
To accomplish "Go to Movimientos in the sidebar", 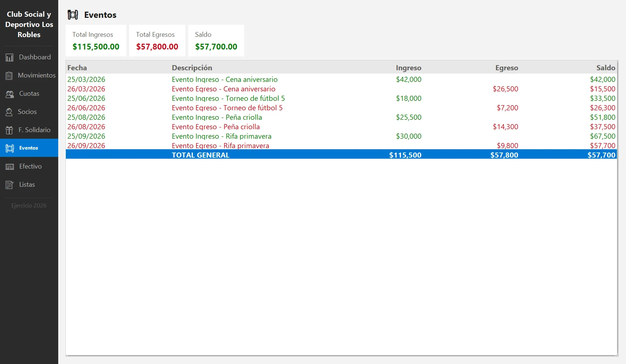I will point(29,75).
